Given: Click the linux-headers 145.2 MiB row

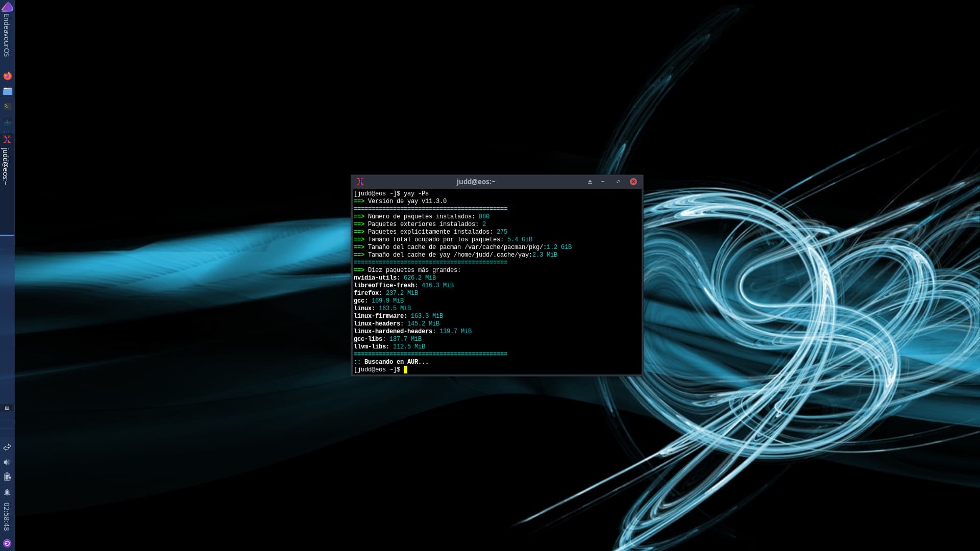Looking at the screenshot, I should coord(397,324).
